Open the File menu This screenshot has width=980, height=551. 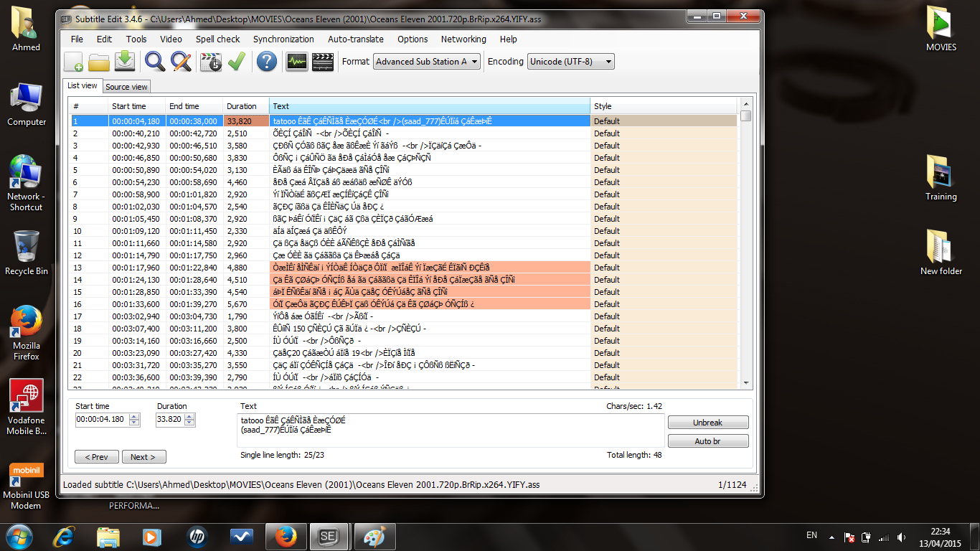click(x=77, y=39)
